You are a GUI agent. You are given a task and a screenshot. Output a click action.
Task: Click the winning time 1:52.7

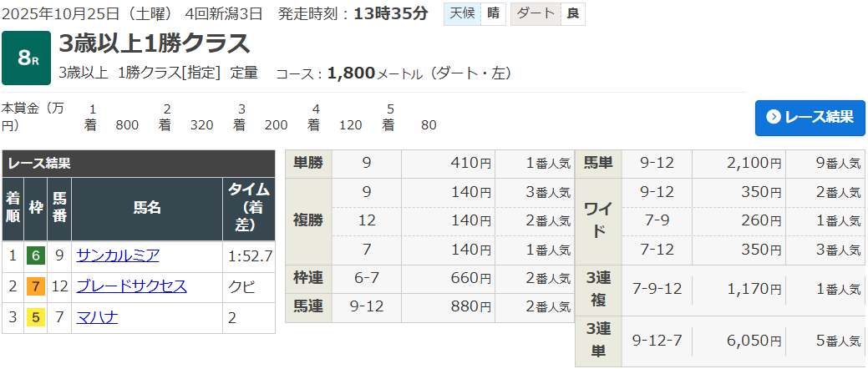[x=251, y=256]
